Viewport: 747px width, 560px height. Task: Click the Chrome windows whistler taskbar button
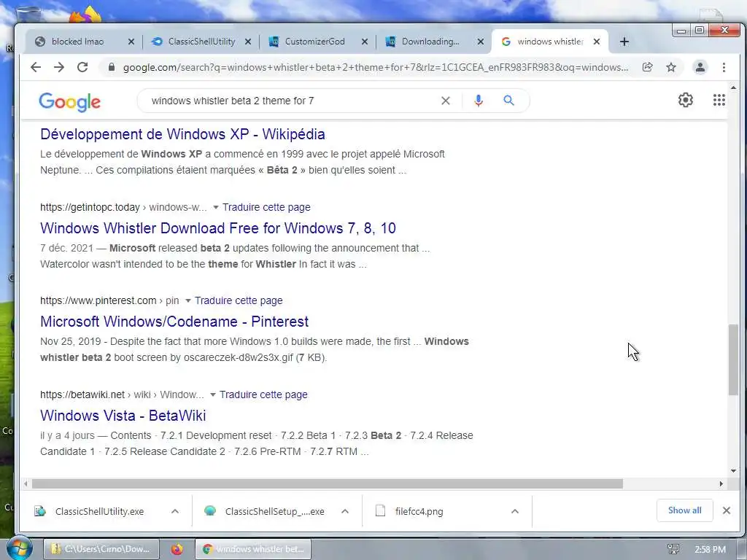pos(253,549)
